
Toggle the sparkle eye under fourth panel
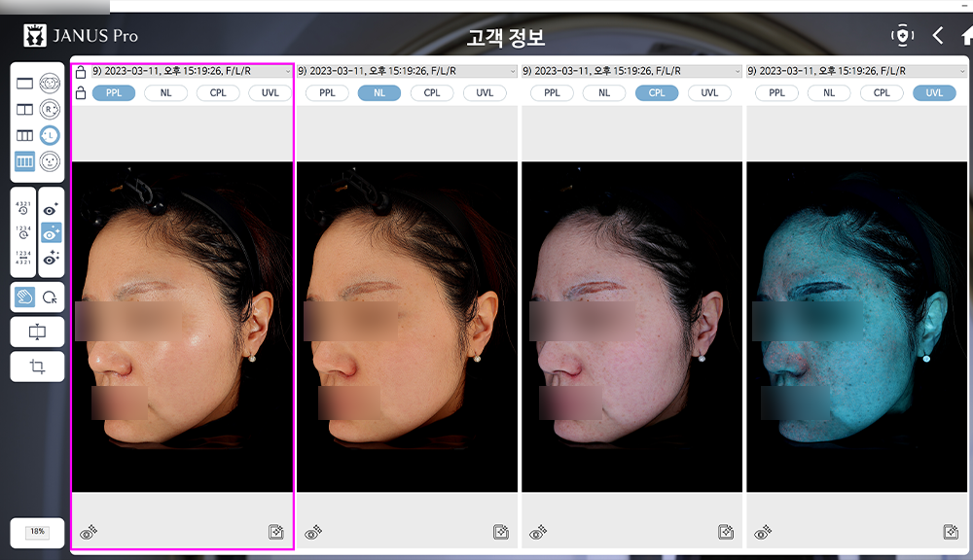pos(763,532)
